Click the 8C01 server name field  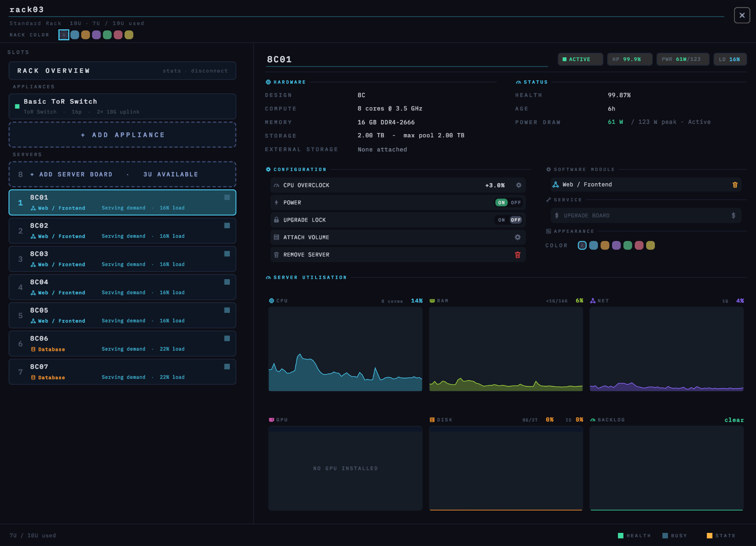[x=407, y=59]
